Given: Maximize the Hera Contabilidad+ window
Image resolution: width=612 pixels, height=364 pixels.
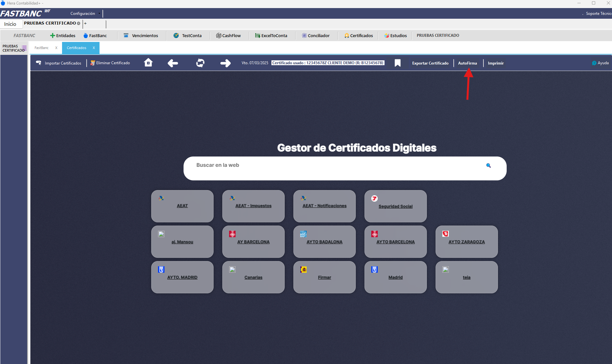Looking at the screenshot, I should (x=594, y=3).
